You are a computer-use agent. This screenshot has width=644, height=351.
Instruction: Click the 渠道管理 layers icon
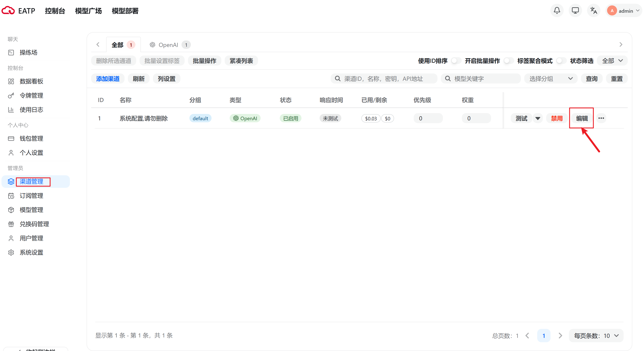tap(11, 182)
